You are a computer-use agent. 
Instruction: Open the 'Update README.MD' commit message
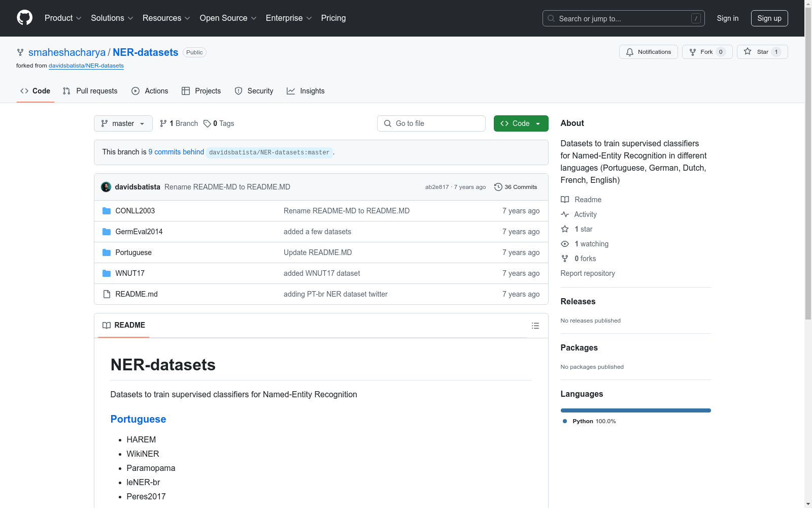[318, 252]
